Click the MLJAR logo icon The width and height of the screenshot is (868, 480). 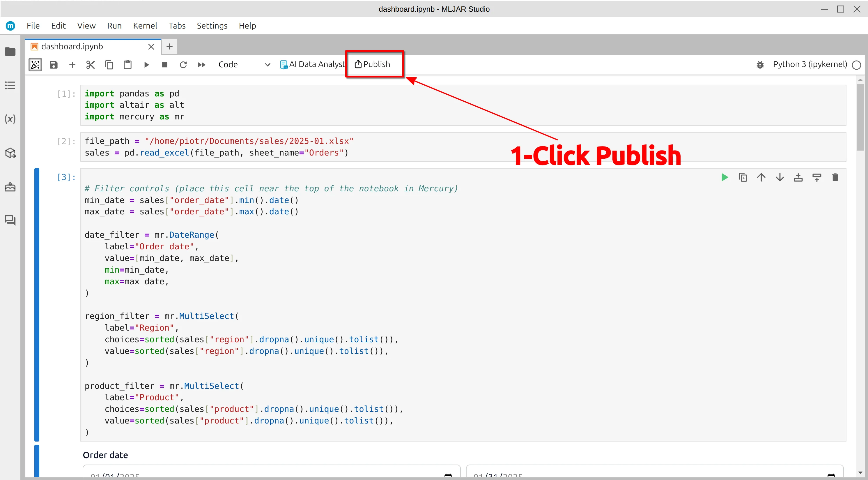click(10, 26)
